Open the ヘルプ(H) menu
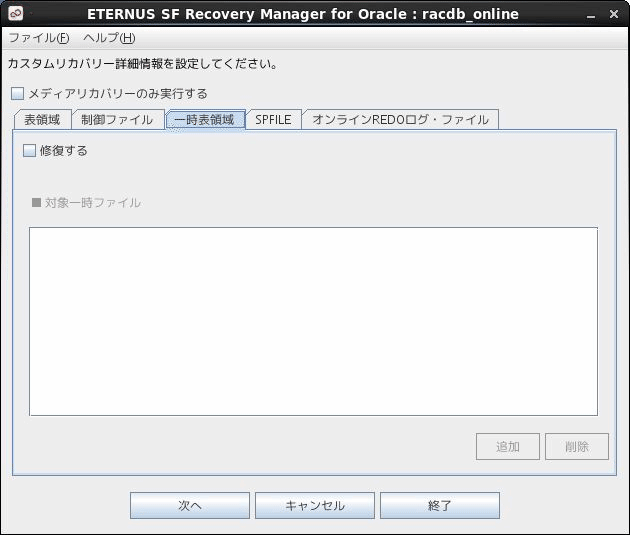630x535 pixels. click(109, 38)
